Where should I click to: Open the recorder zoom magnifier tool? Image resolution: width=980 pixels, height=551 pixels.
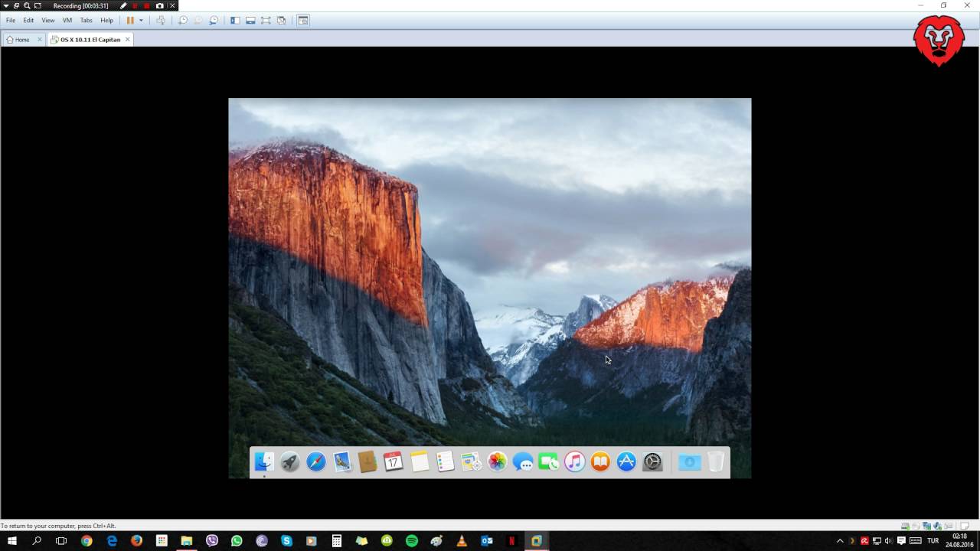pos(27,5)
